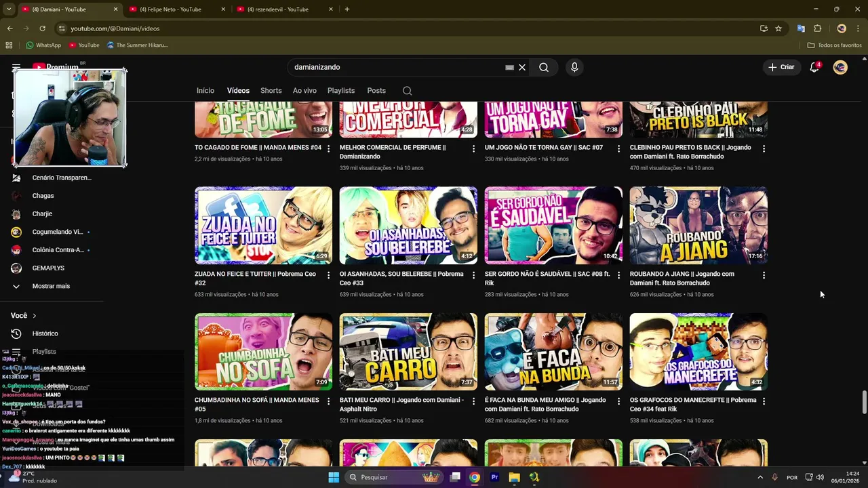
Task: Switch to the Início channel tab
Action: (x=205, y=91)
